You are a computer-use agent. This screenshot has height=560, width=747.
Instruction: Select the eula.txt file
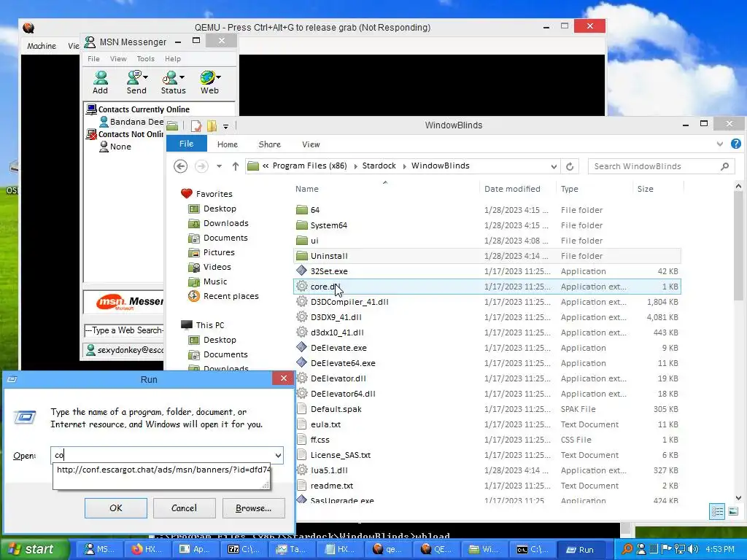click(325, 425)
